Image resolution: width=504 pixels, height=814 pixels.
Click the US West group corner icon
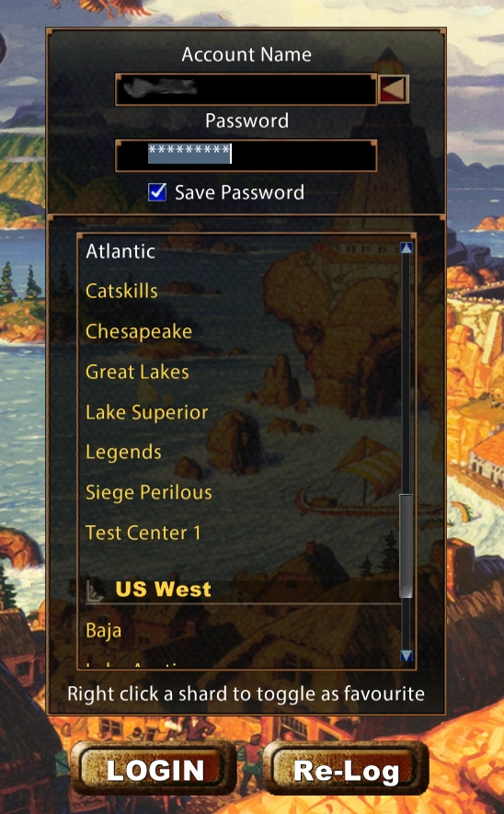pos(95,590)
